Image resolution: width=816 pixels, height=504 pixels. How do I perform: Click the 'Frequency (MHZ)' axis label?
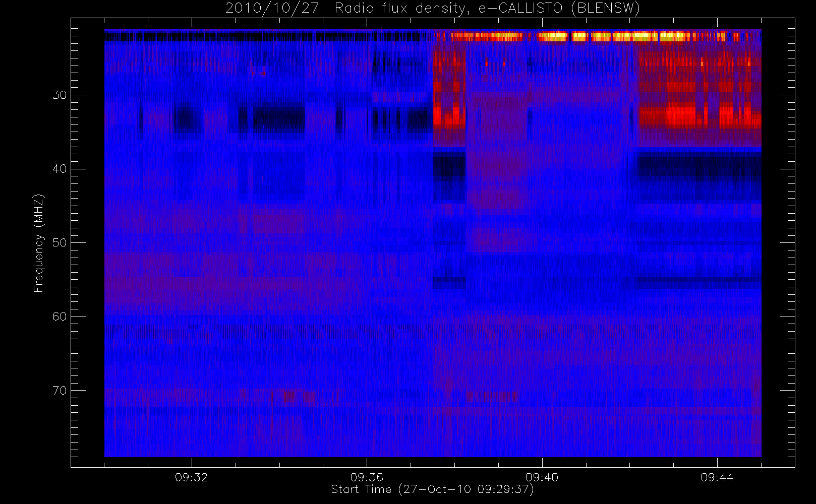tap(38, 243)
